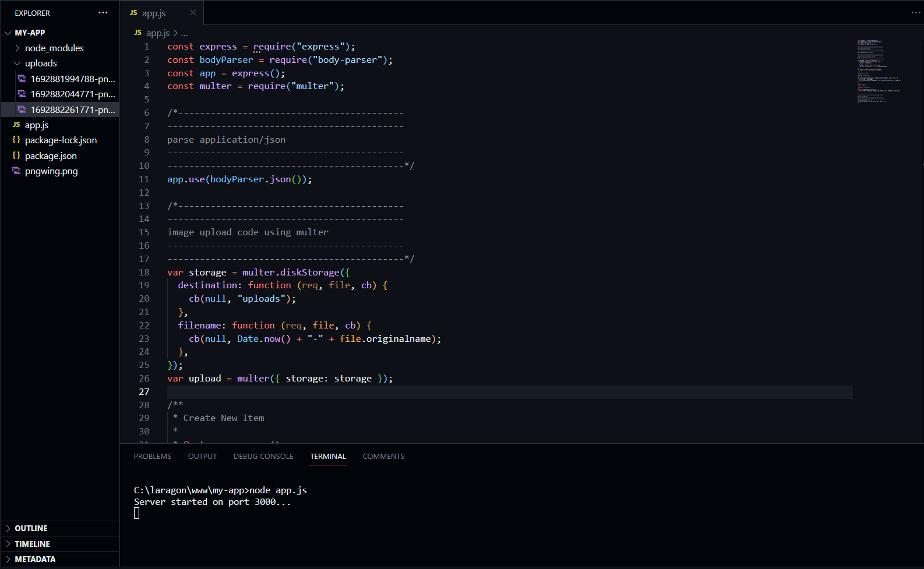Click image icon of 1692882044771 file
This screenshot has height=569, width=924.
coord(22,94)
